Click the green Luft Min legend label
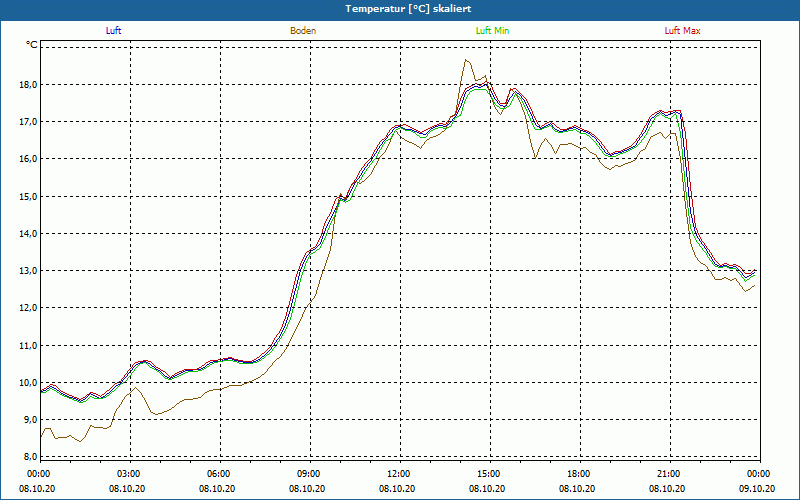The height and width of the screenshot is (500, 800). pos(492,31)
